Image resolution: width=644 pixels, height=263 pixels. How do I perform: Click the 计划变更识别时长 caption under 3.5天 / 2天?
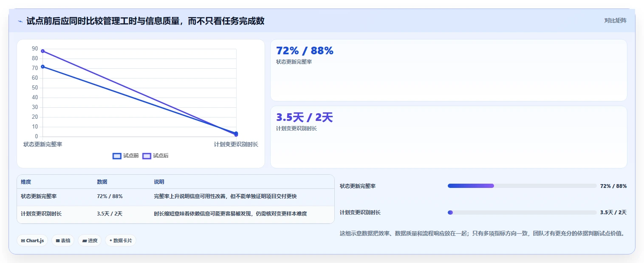point(297,129)
